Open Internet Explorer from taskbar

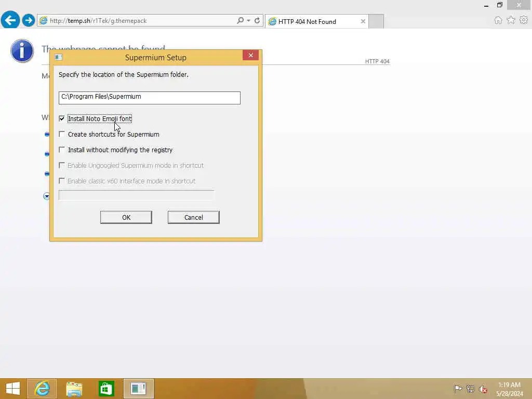pos(42,389)
